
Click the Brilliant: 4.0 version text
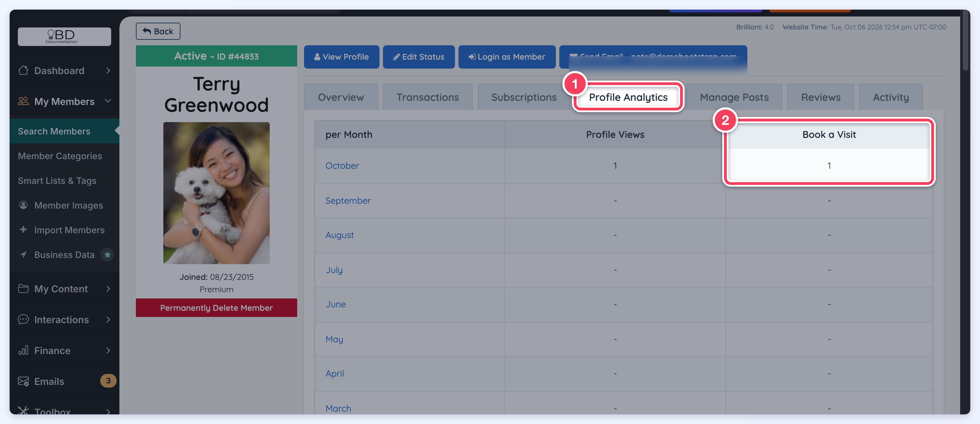pyautogui.click(x=755, y=27)
